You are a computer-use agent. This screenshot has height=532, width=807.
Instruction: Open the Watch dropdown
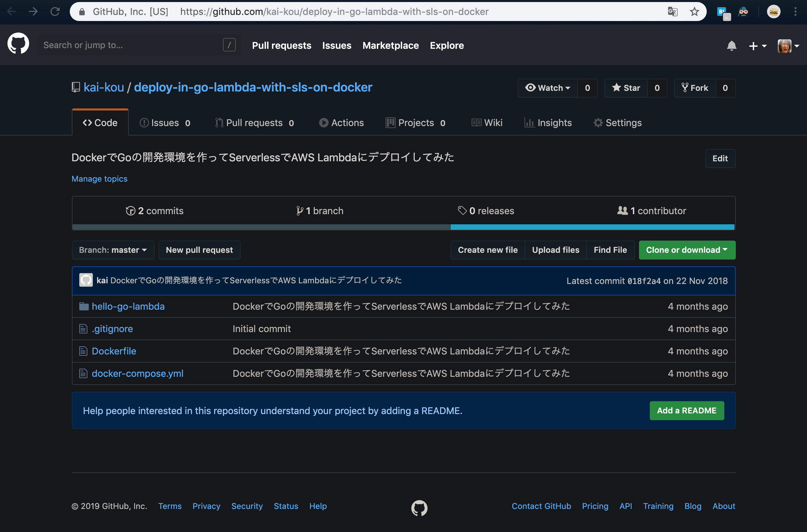(x=547, y=88)
